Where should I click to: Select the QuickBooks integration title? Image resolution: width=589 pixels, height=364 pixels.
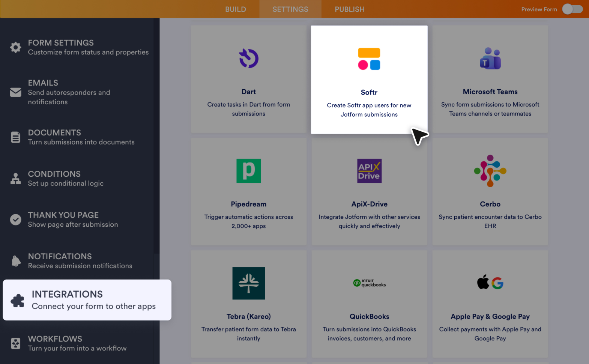tap(370, 317)
